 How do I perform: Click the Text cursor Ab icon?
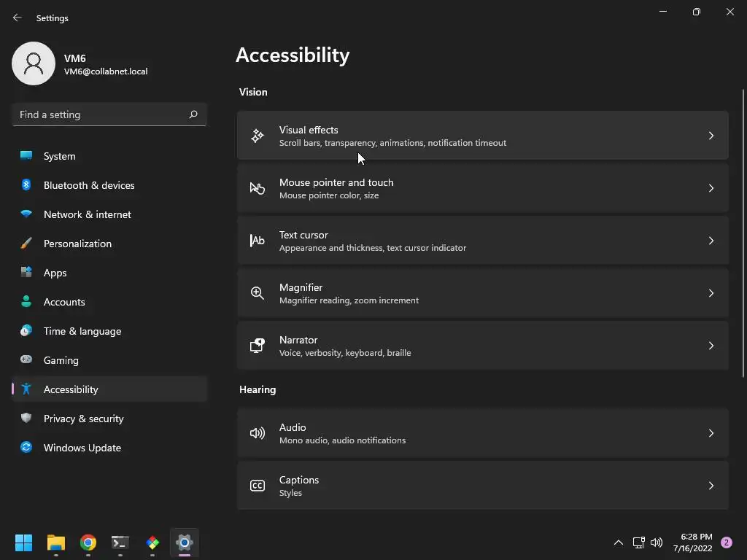(x=258, y=241)
